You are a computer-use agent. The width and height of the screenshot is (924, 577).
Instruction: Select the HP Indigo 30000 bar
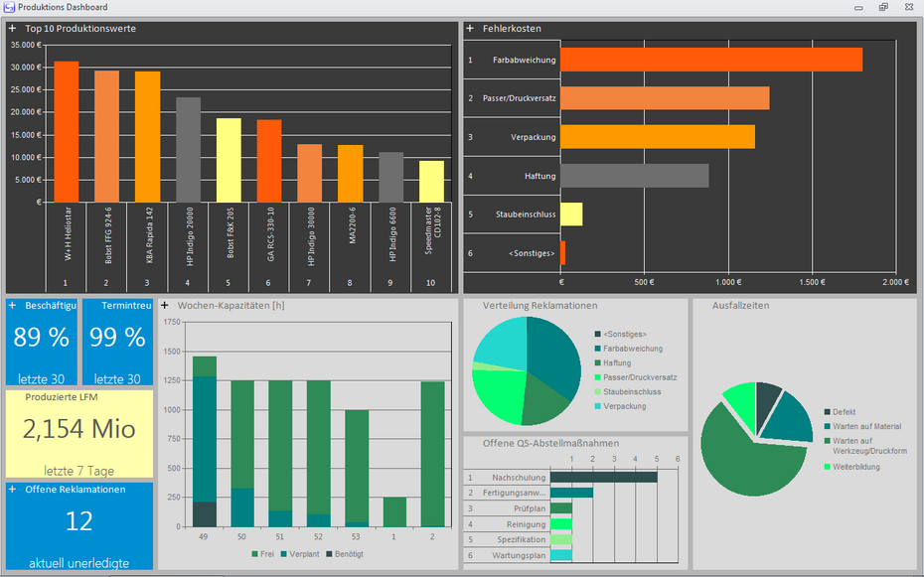[309, 174]
